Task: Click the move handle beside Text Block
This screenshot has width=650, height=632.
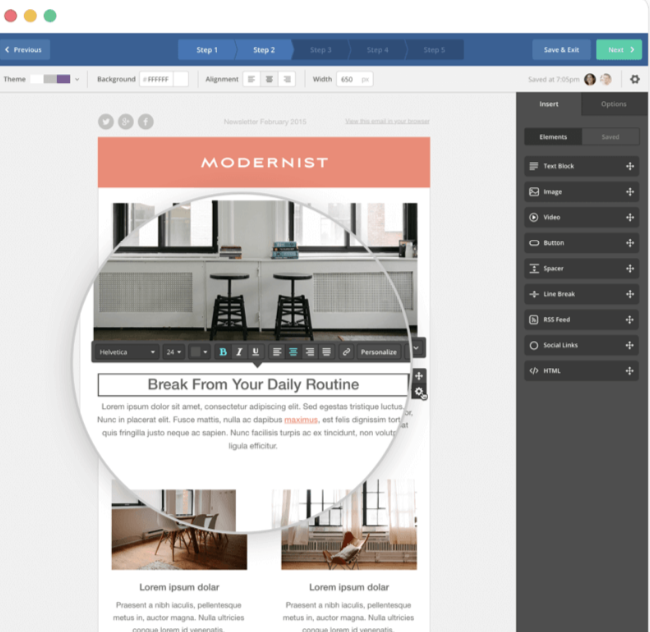Action: [x=630, y=166]
